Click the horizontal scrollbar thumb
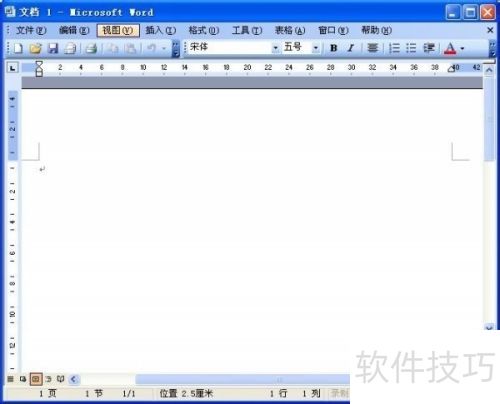500x404 pixels. click(x=243, y=379)
